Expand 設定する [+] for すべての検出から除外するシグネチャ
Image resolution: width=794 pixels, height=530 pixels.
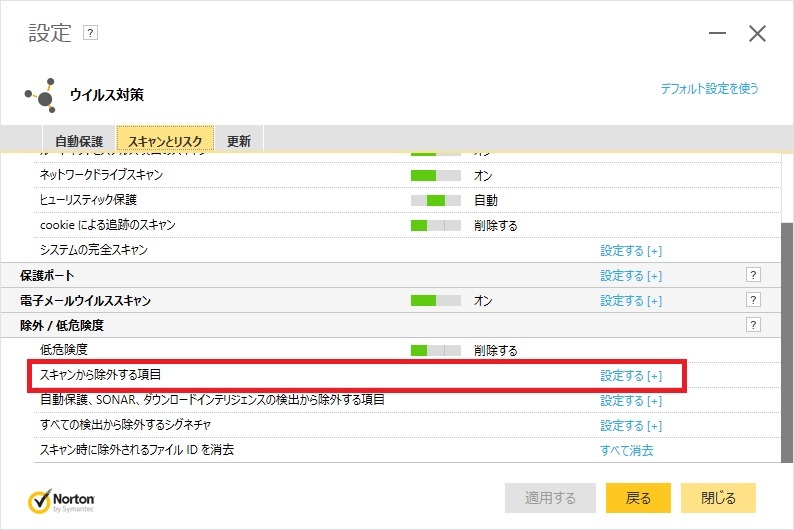pos(630,426)
